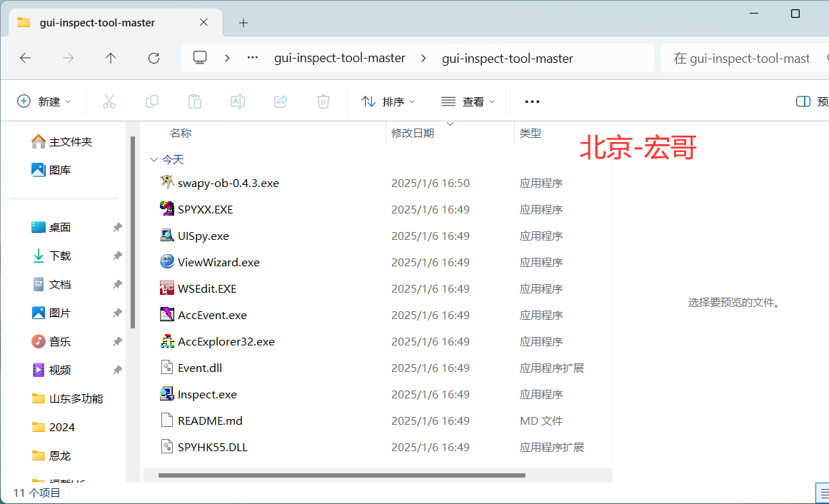The width and height of the screenshot is (829, 504).
Task: Click the MD 文件 type cell
Action: coord(541,421)
